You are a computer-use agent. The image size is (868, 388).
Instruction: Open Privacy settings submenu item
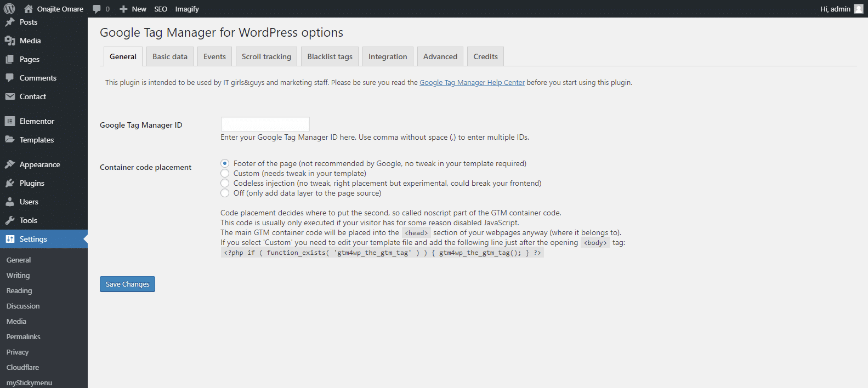tap(18, 352)
